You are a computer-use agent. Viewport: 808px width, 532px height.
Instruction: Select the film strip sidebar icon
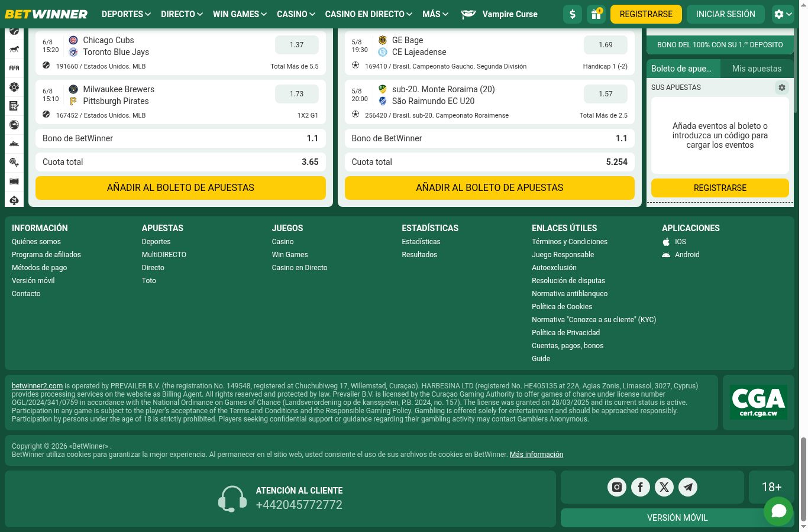[14, 181]
